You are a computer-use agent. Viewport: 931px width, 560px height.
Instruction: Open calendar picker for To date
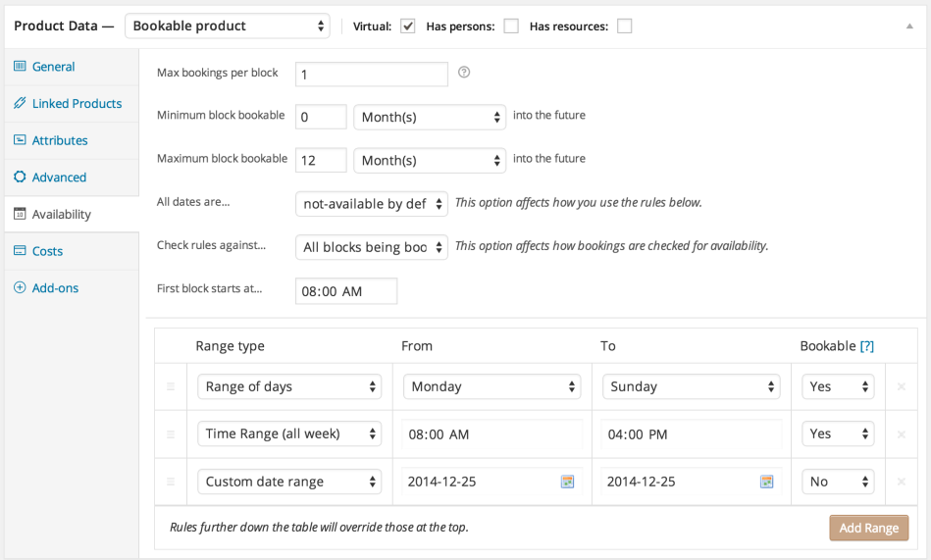(x=766, y=482)
